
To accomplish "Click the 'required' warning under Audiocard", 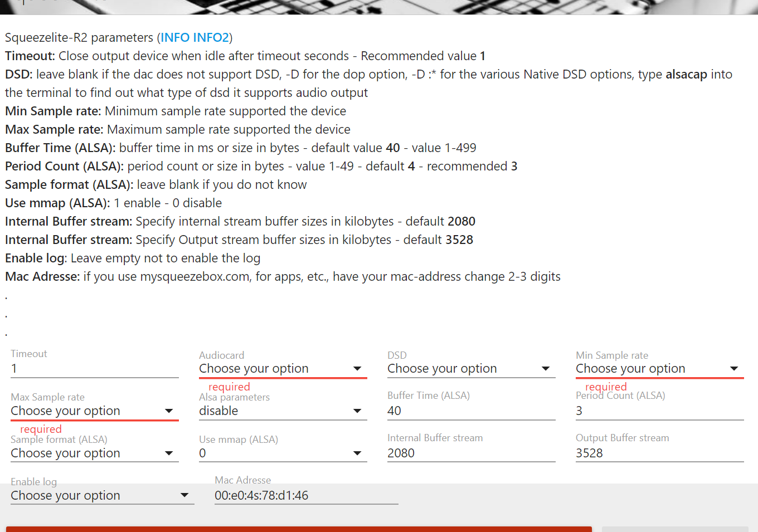I will tap(229, 387).
